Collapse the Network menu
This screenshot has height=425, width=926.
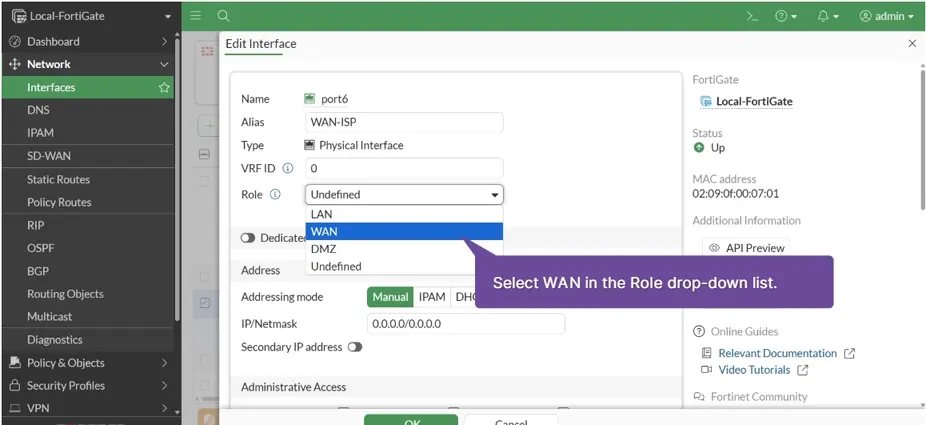pos(89,64)
